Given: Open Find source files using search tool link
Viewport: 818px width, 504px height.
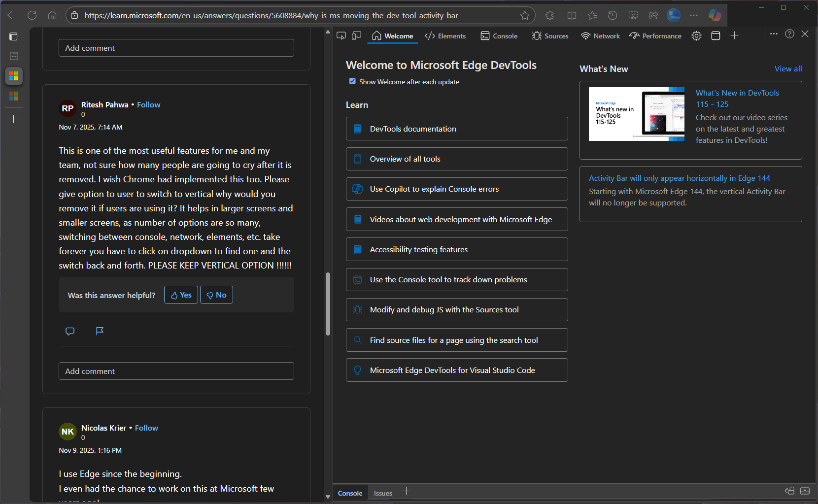Looking at the screenshot, I should click(457, 340).
